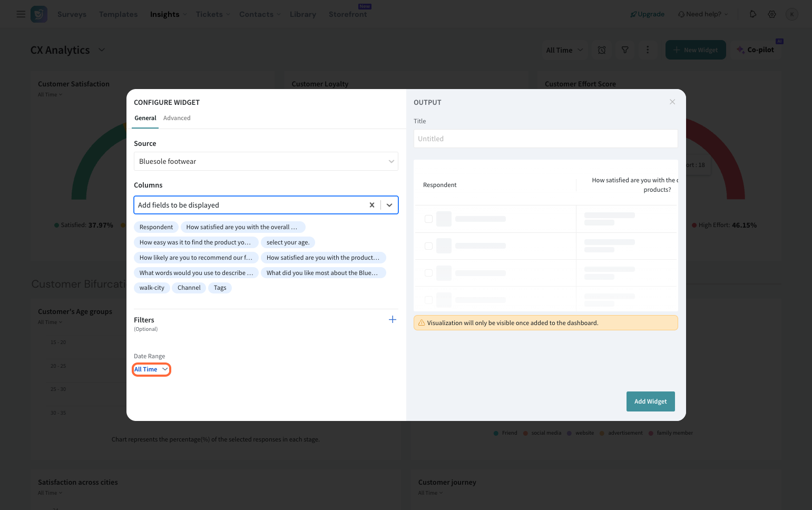Viewport: 812px width, 510px height.
Task: Open the hamburger menu icon
Action: pyautogui.click(x=21, y=14)
